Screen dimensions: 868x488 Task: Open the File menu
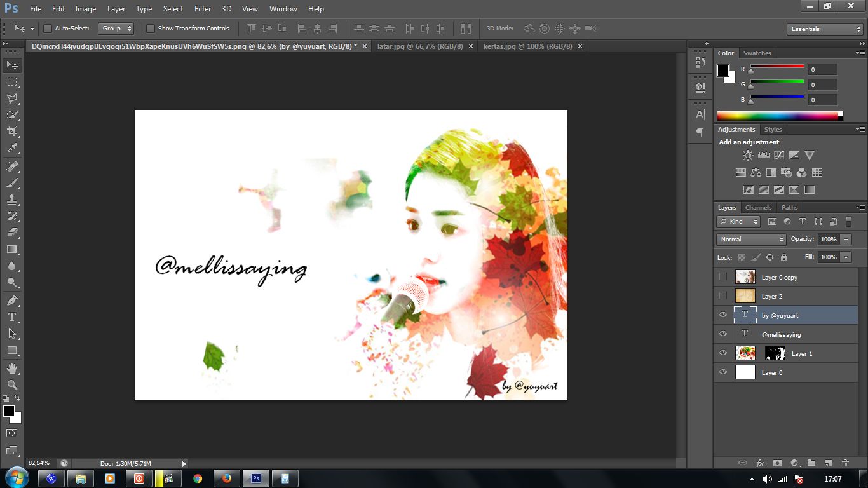coord(36,9)
